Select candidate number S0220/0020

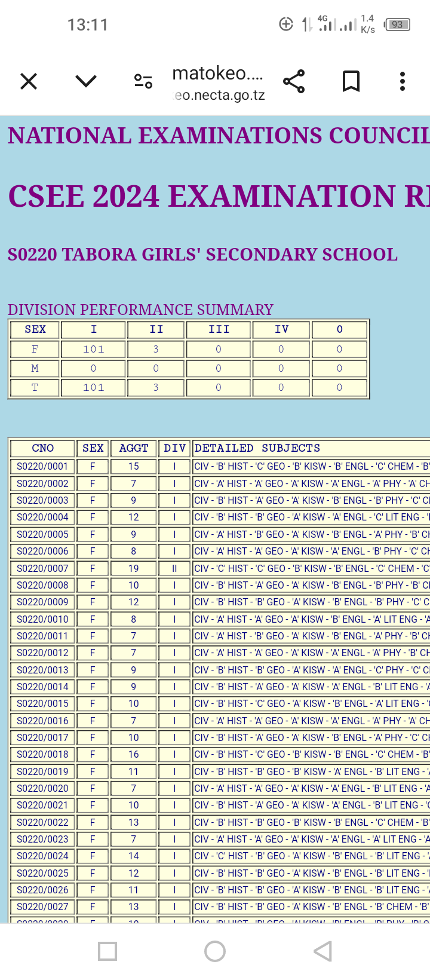pyautogui.click(x=42, y=788)
